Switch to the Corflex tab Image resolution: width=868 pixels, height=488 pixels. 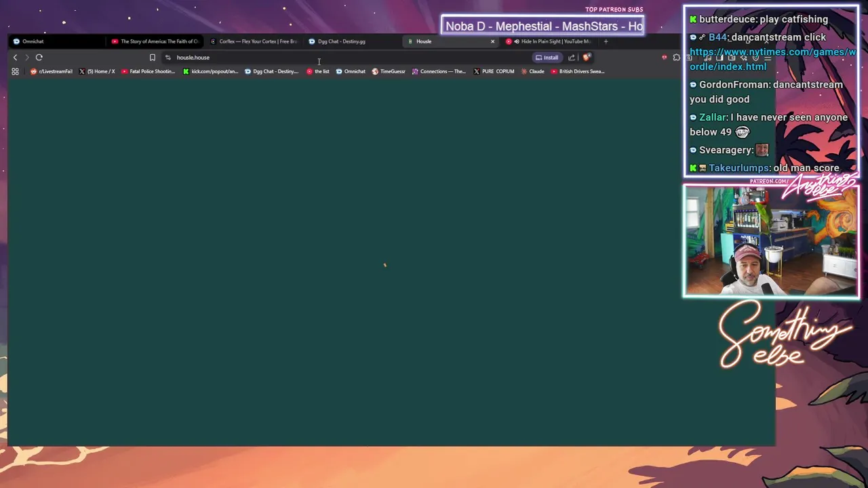point(254,41)
